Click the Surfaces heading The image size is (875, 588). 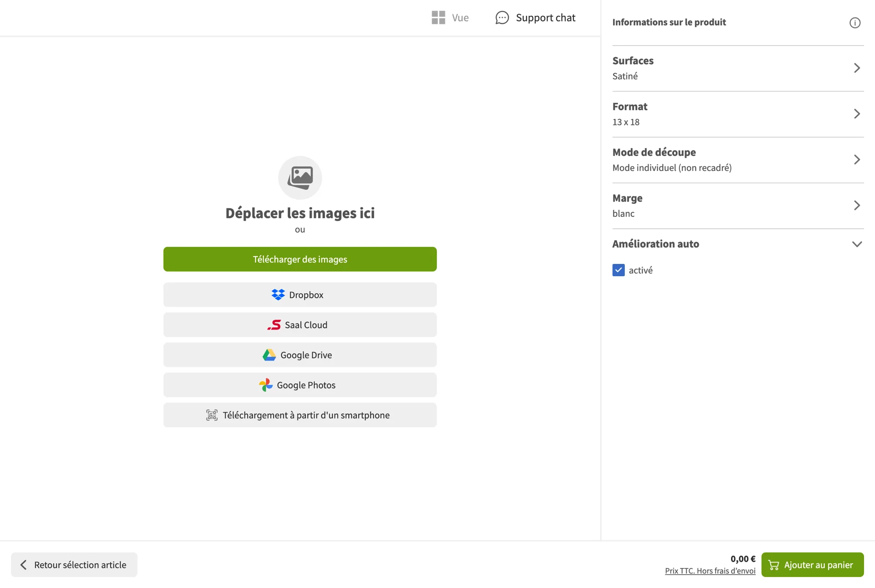tap(633, 61)
